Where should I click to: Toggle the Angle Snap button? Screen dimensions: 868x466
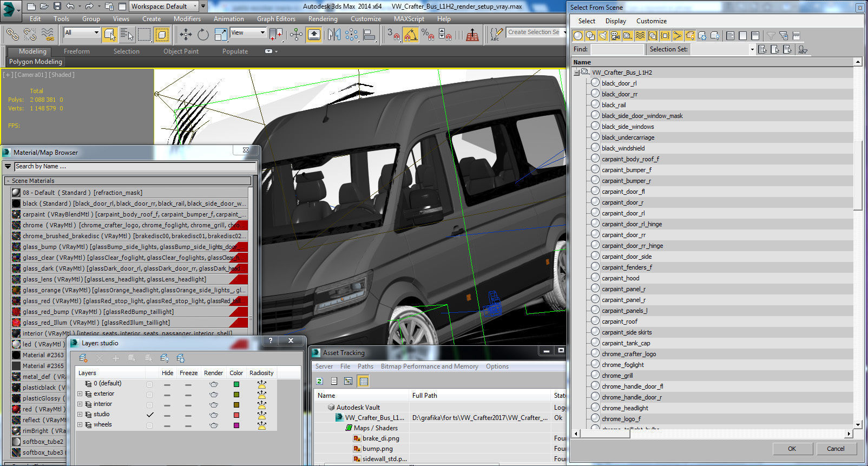[411, 35]
